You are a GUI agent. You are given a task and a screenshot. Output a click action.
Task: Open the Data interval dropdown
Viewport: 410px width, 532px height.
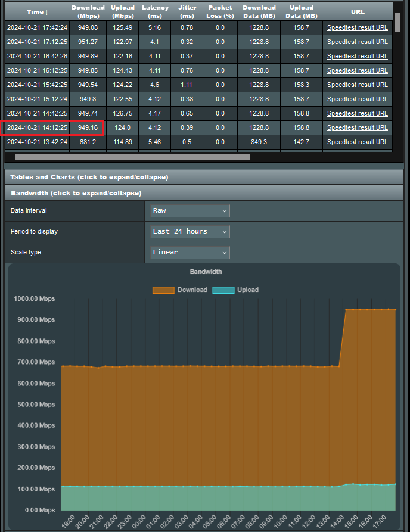pyautogui.click(x=190, y=210)
